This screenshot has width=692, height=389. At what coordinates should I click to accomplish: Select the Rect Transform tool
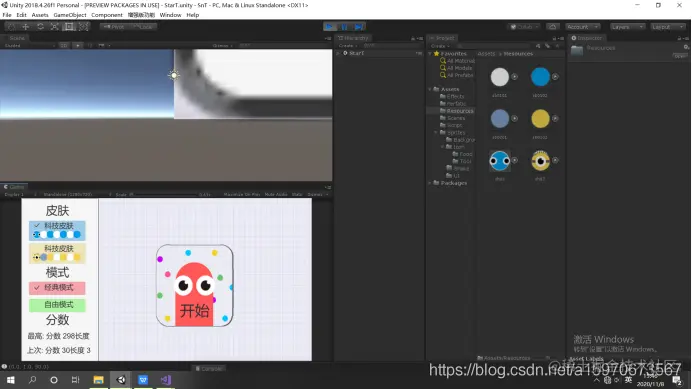[x=69, y=27]
